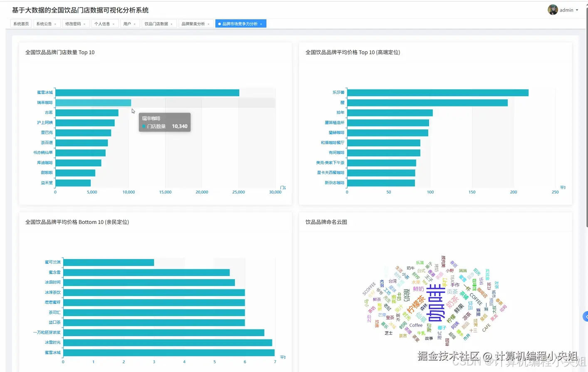Screen dimensions: 588x372
Task: Close the 品牌聚类分析 tab x icon
Action: (x=209, y=24)
